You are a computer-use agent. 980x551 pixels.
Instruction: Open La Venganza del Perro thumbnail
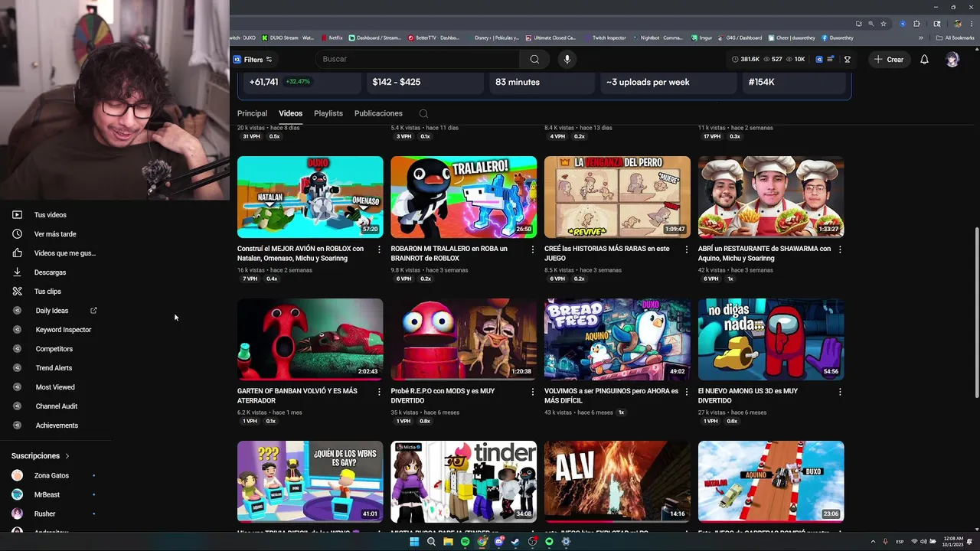click(x=617, y=197)
